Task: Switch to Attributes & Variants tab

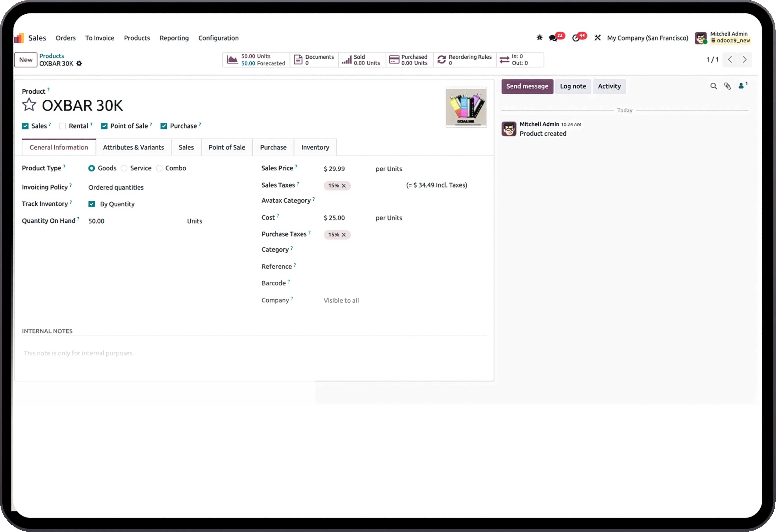Action: 133,147
